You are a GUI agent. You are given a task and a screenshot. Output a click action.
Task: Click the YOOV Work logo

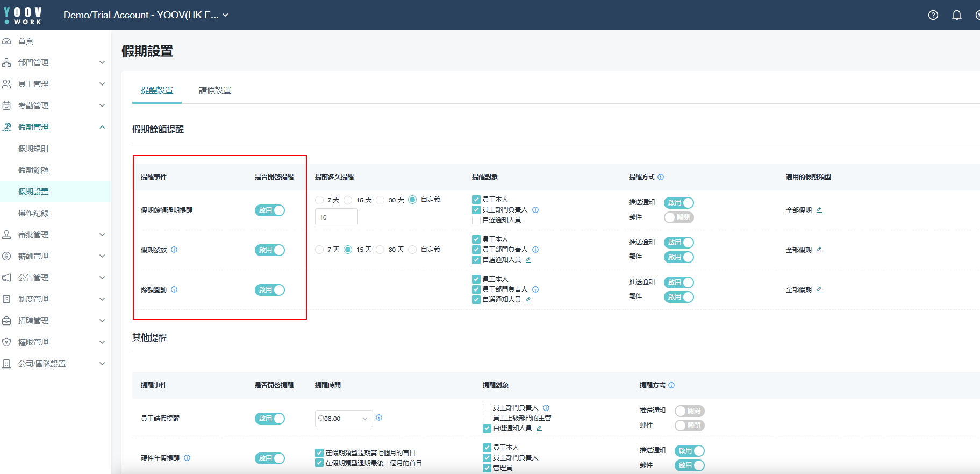23,15
